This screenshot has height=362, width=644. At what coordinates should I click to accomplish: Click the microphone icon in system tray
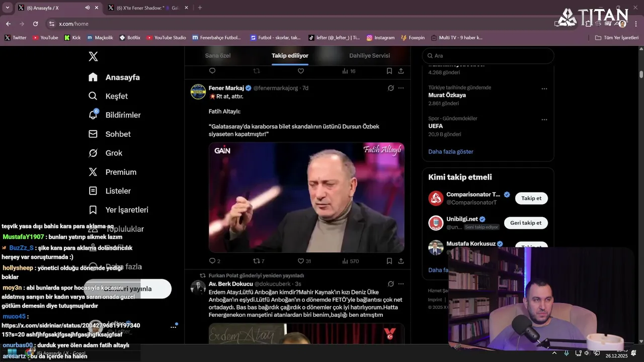coord(567,353)
